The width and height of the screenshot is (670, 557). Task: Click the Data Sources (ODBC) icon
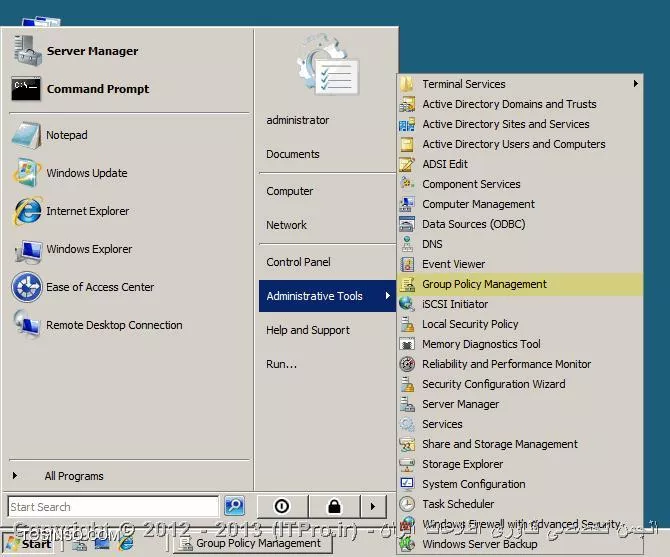click(407, 224)
